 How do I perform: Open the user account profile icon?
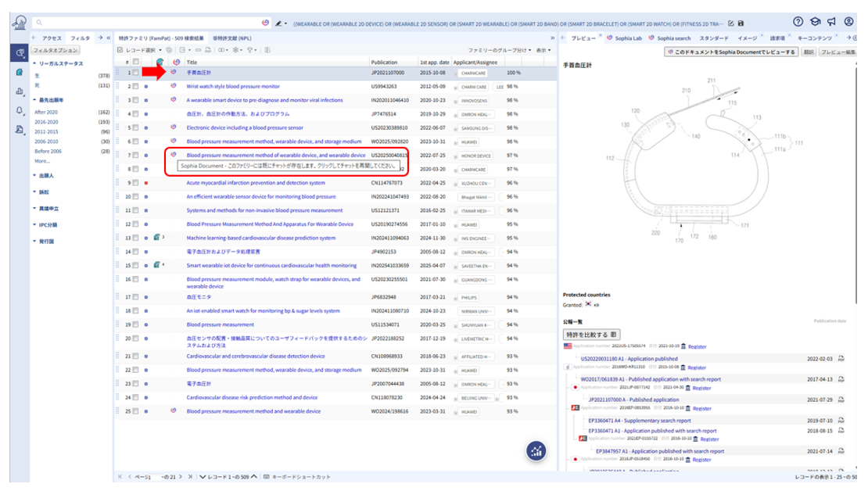coord(849,22)
